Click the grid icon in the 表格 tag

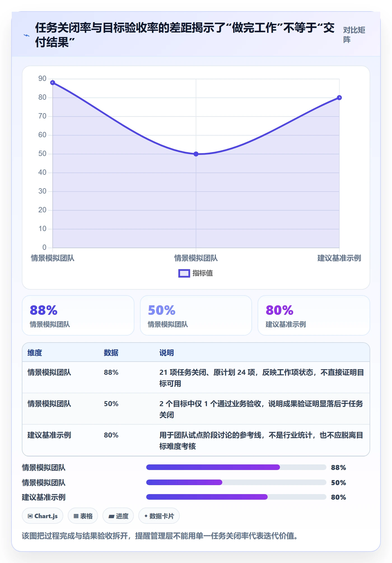tap(76, 516)
